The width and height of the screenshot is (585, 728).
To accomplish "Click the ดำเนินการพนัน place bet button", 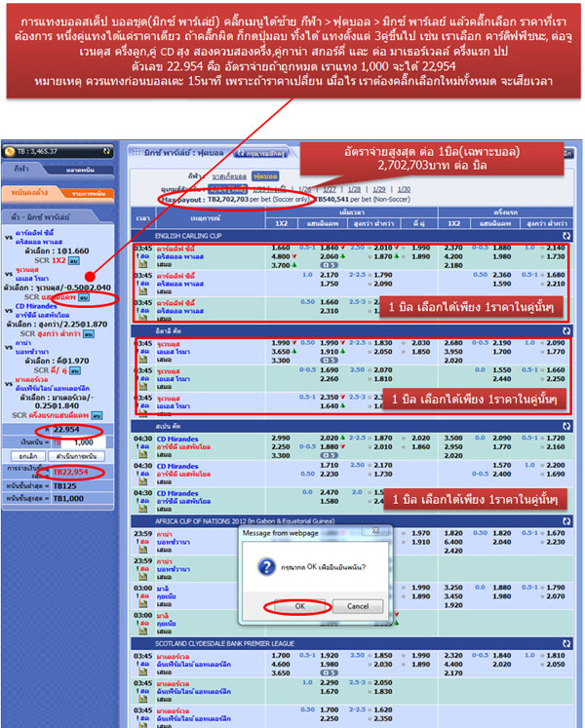I will 76,456.
